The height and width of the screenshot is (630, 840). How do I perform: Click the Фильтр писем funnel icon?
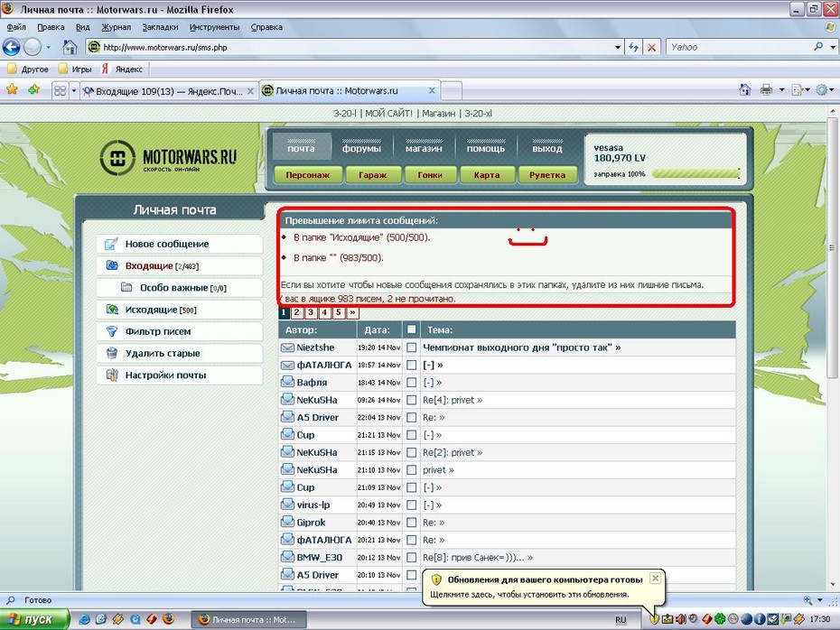111,331
